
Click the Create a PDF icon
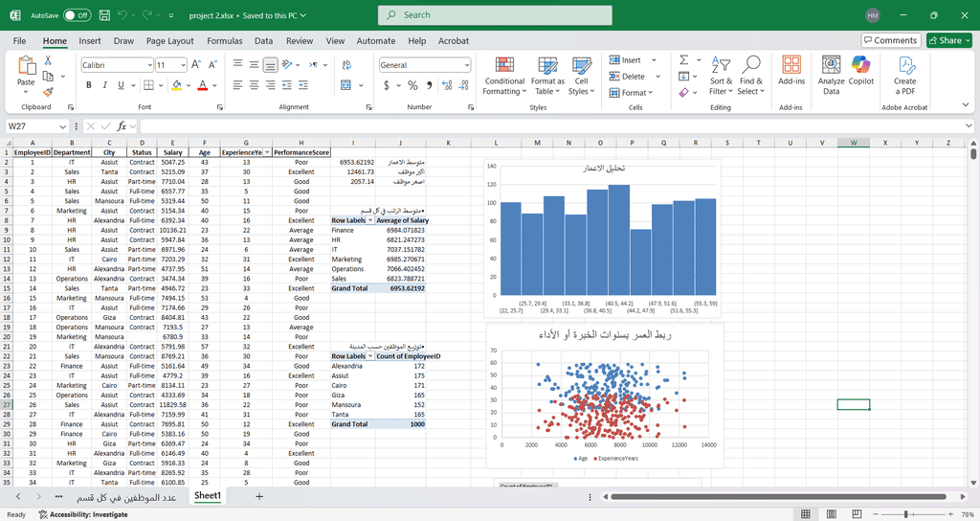coord(904,73)
